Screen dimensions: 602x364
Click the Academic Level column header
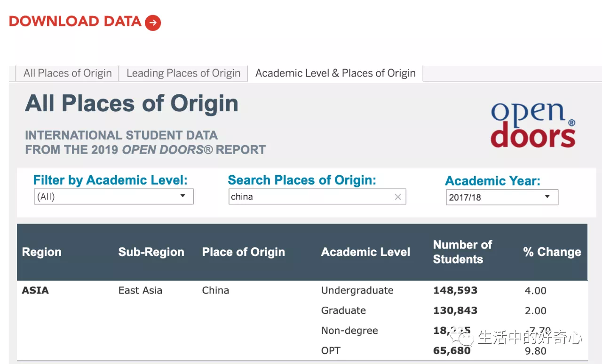coord(365,252)
